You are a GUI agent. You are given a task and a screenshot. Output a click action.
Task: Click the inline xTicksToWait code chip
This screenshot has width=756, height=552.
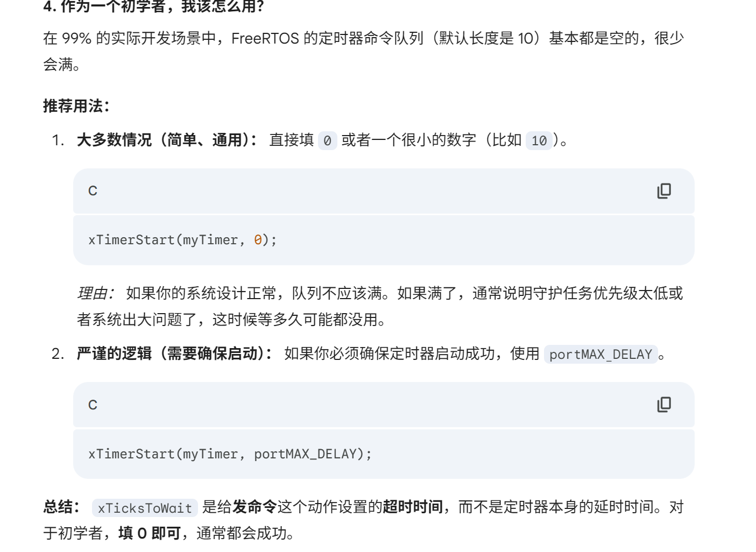[145, 508]
